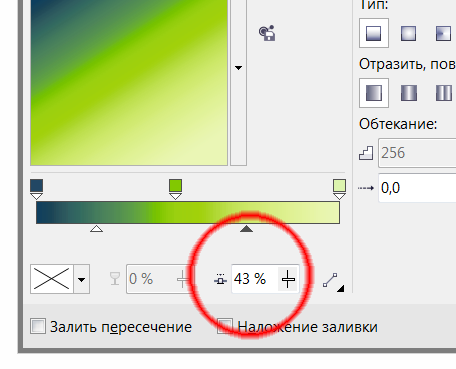Select the elliptical fountain fill type
Screen dimensions: 456x369
coord(408,33)
